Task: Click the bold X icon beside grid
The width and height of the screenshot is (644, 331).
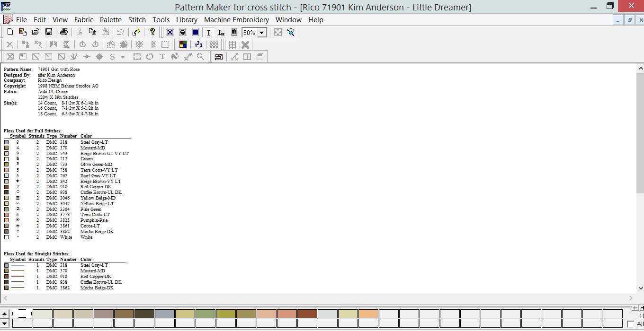Action: (245, 44)
